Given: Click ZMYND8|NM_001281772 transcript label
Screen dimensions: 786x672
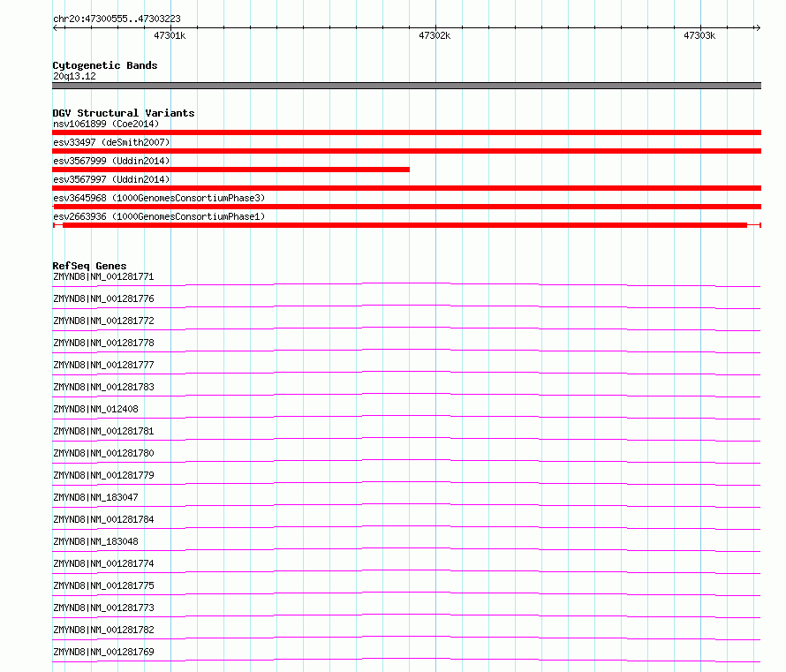Looking at the screenshot, I should click(103, 321).
